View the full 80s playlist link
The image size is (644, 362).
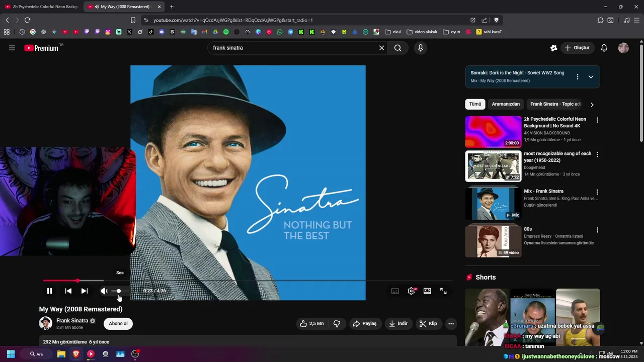(x=558, y=243)
